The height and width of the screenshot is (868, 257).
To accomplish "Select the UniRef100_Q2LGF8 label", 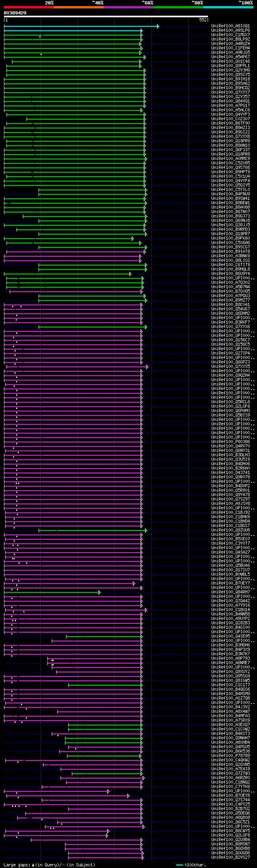I will 230,835.
